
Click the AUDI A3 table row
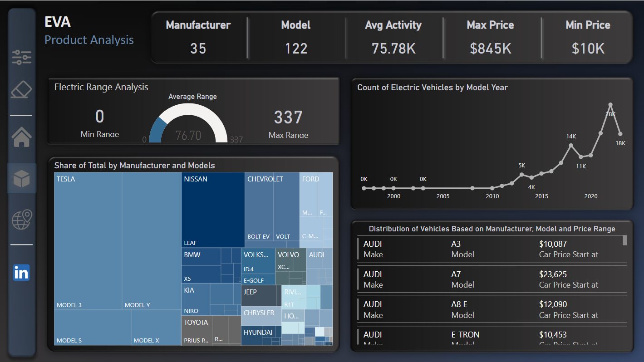492,249
